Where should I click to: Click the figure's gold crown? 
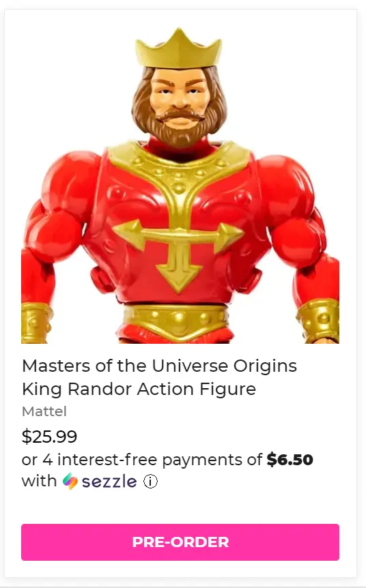tap(179, 48)
